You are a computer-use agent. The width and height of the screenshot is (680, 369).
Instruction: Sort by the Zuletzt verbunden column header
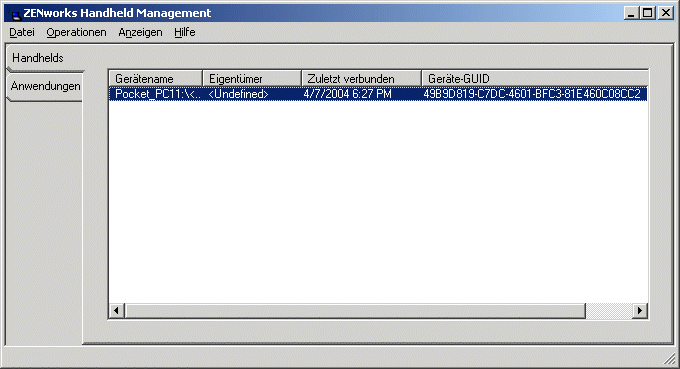361,79
